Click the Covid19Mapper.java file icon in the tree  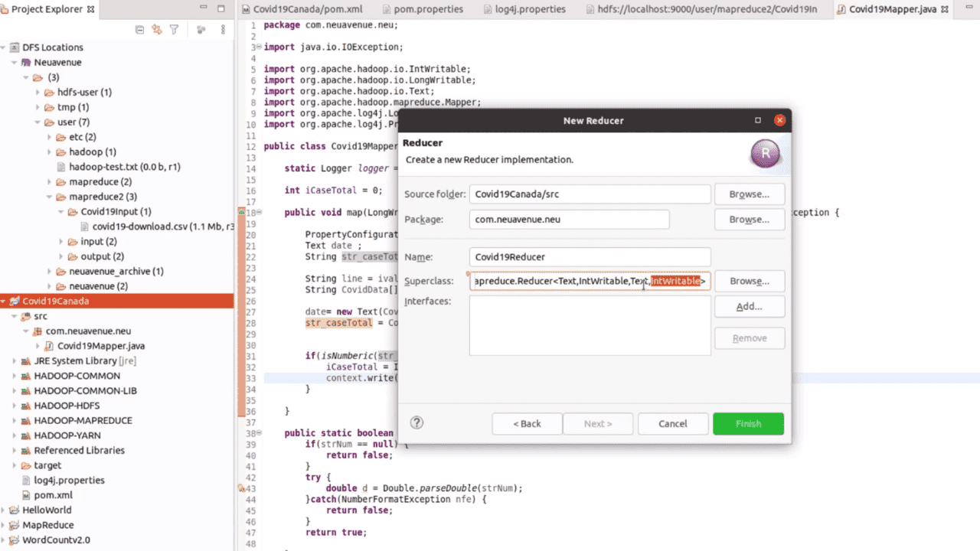point(50,346)
